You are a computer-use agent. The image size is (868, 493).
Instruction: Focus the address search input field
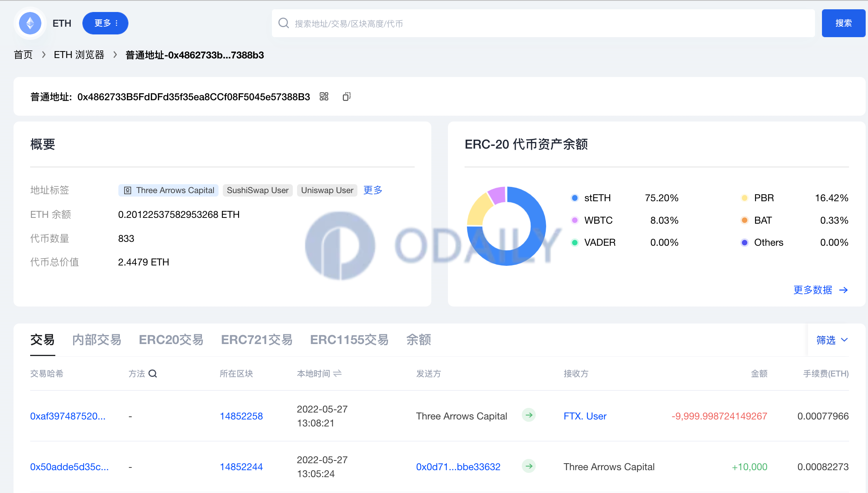click(543, 23)
